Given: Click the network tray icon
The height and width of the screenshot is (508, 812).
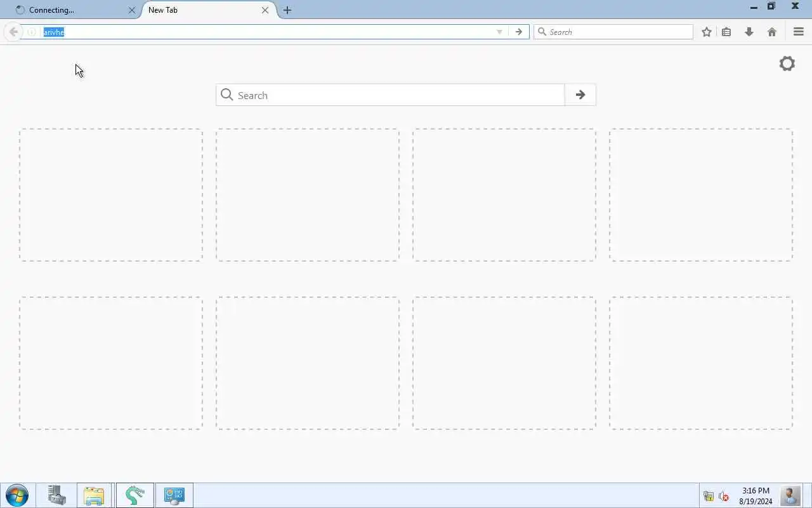Looking at the screenshot, I should click(708, 496).
